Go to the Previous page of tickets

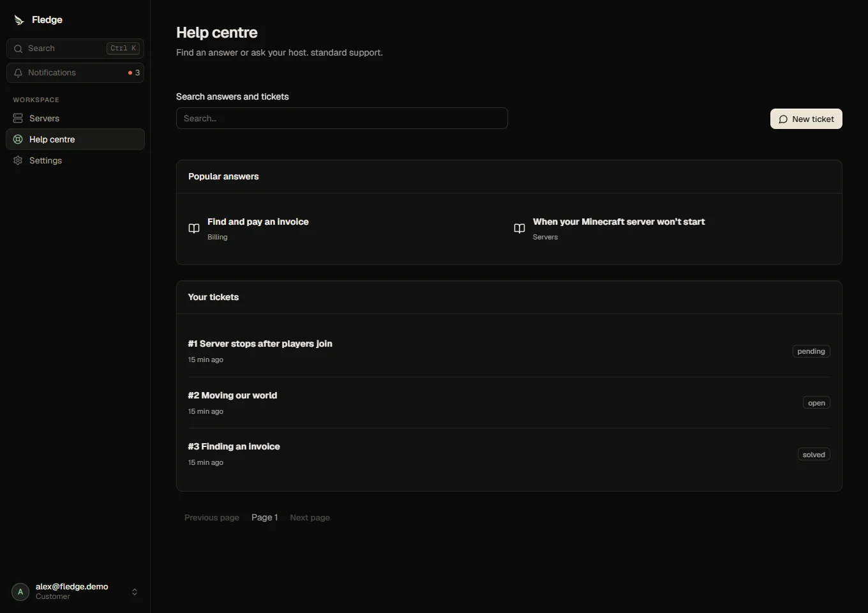(212, 518)
